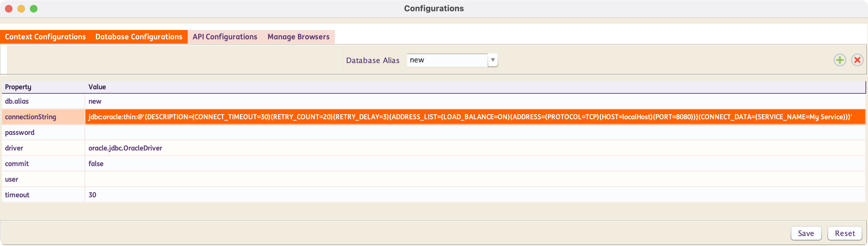Click the green maximize window button

coord(34,9)
